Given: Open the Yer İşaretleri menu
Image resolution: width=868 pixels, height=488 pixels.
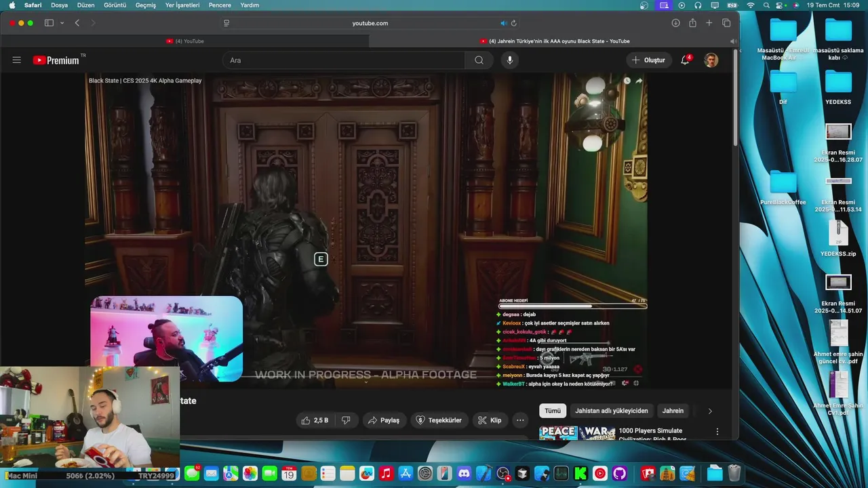Looking at the screenshot, I should (182, 5).
